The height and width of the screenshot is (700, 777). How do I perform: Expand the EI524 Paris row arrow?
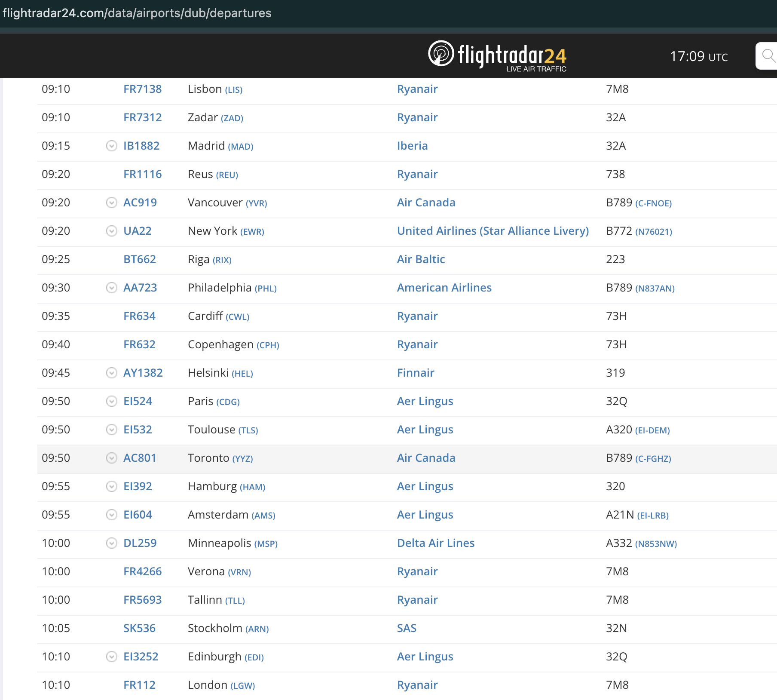pyautogui.click(x=111, y=402)
